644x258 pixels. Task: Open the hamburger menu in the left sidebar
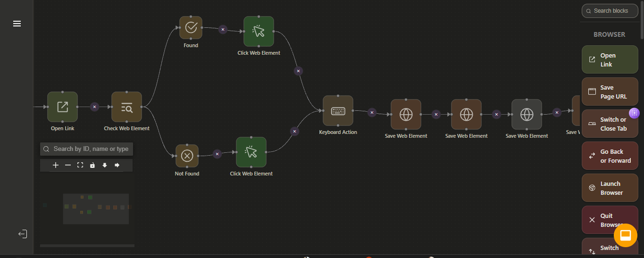click(x=17, y=24)
